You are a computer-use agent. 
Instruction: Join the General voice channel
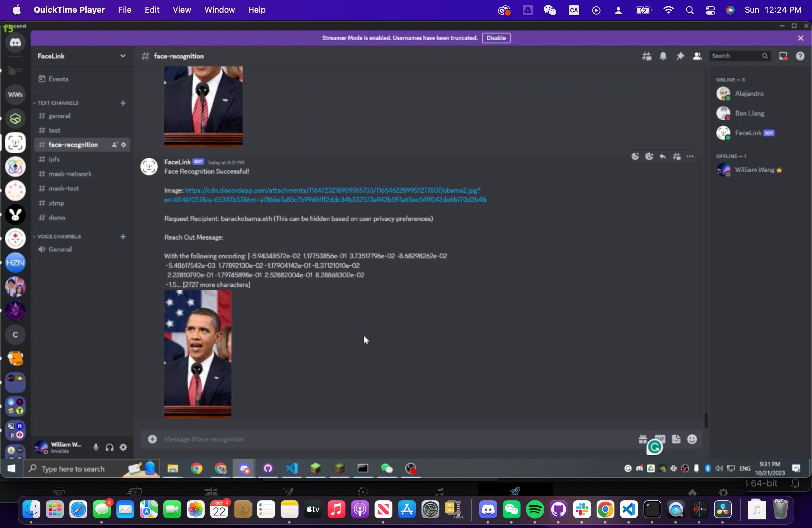[x=82, y=249]
